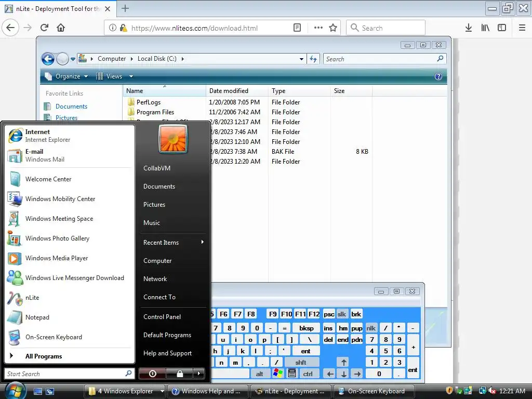Open PerfLogs folder entry
This screenshot has width=532, height=399.
148,102
